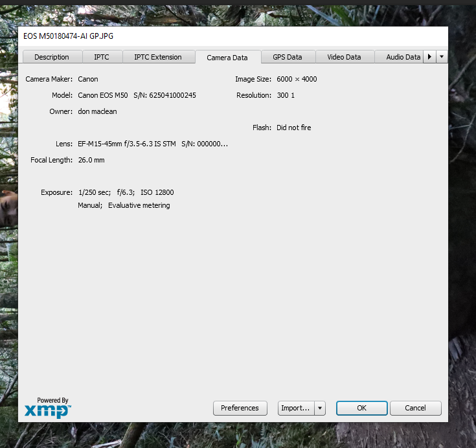Cancel the file info dialog
476x448 pixels.
[415, 408]
